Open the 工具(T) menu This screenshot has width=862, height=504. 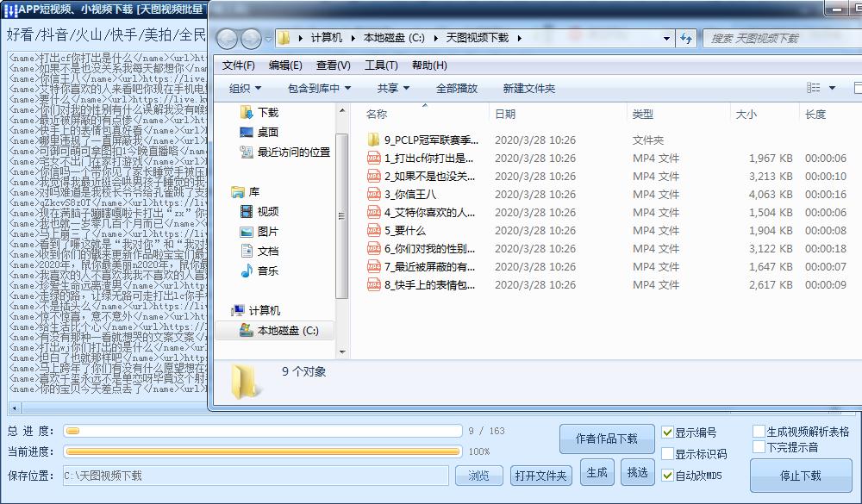point(381,65)
